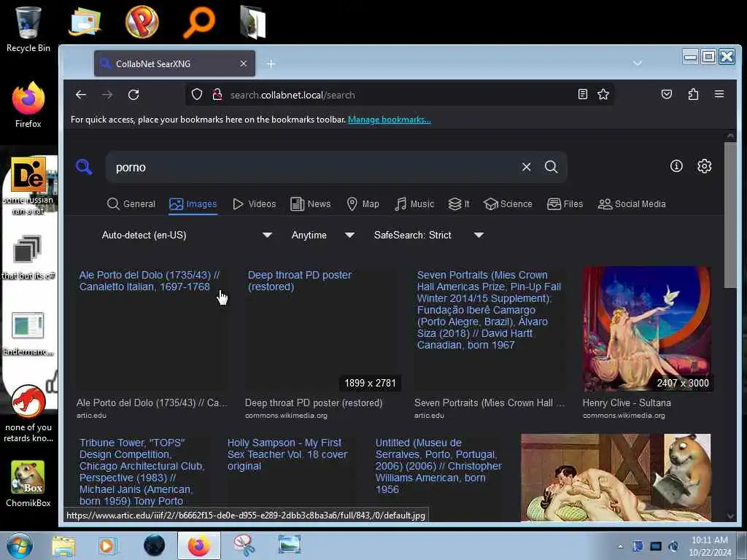Screen dimensions: 747x560
Task: Show hidden tray icons arrow
Action: pos(620,546)
